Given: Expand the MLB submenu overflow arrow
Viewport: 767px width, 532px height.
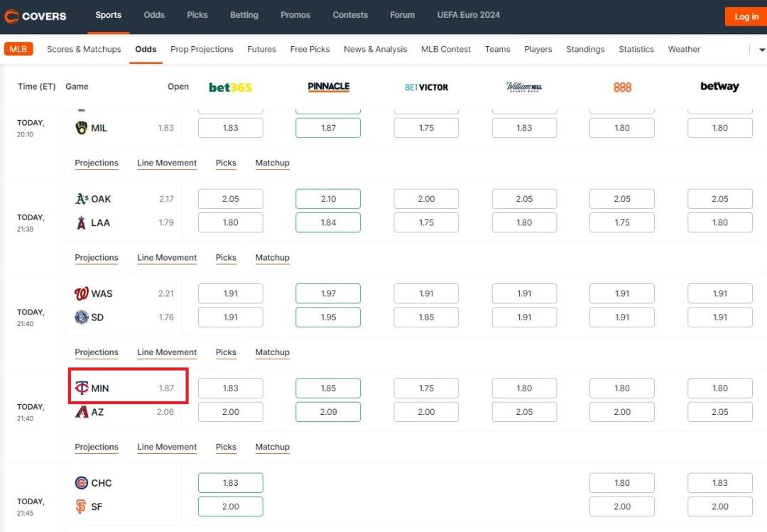Looking at the screenshot, I should 761,50.
